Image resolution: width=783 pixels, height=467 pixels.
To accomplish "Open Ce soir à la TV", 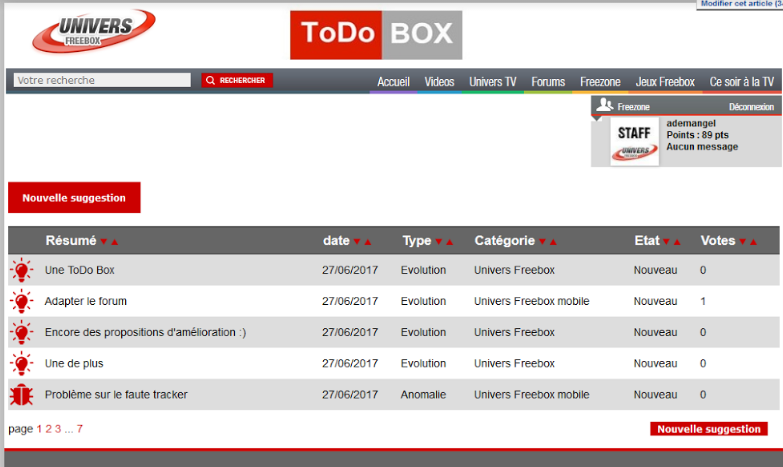I will click(x=742, y=82).
